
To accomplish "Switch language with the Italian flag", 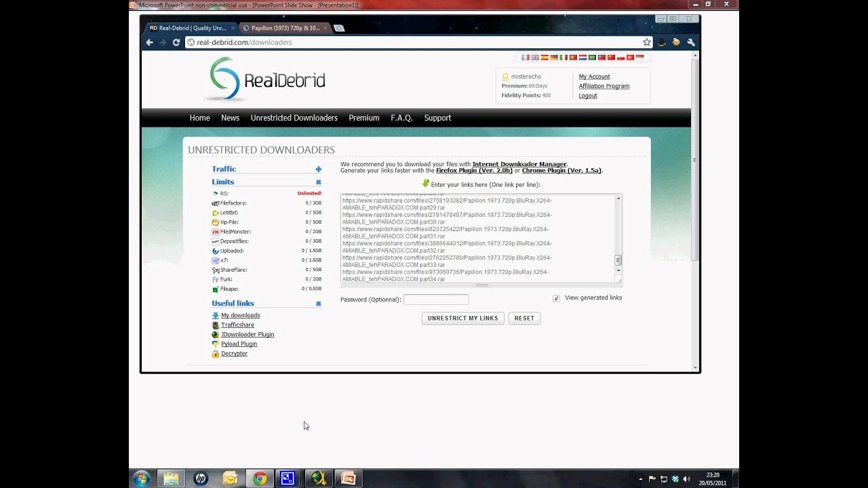I will pos(564,58).
